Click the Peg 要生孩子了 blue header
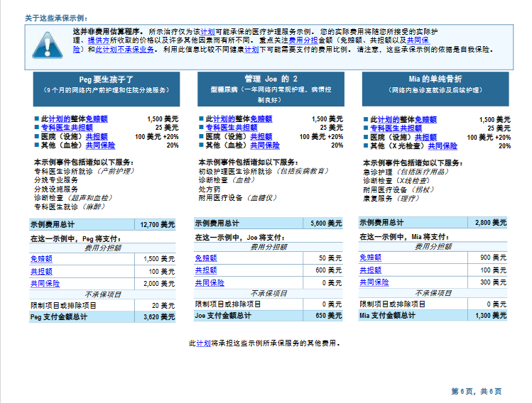Image resolution: width=532 pixels, height=403 pixels. pos(105,84)
